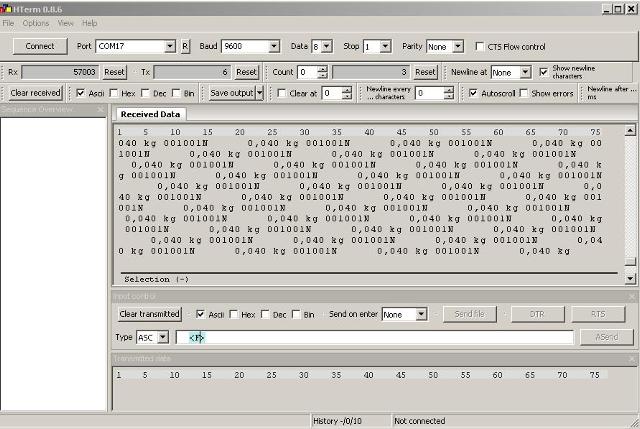Viewport: 640px width, 429px height.
Task: Click the Count value stepper
Action: pos(322,72)
